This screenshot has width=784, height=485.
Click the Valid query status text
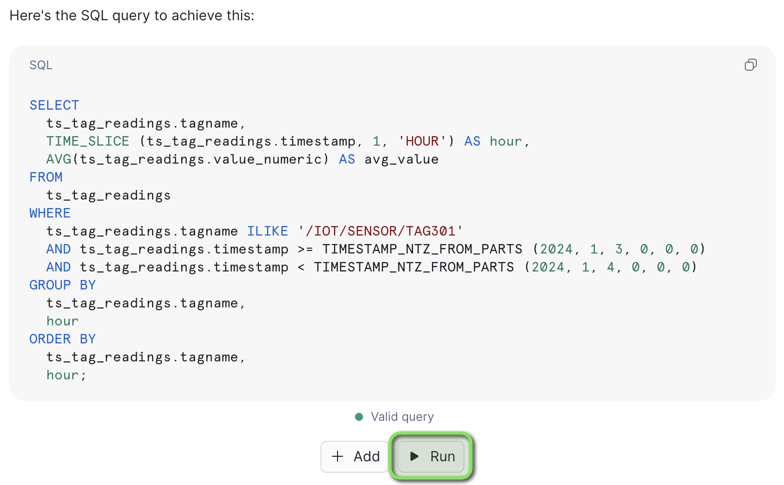click(402, 417)
